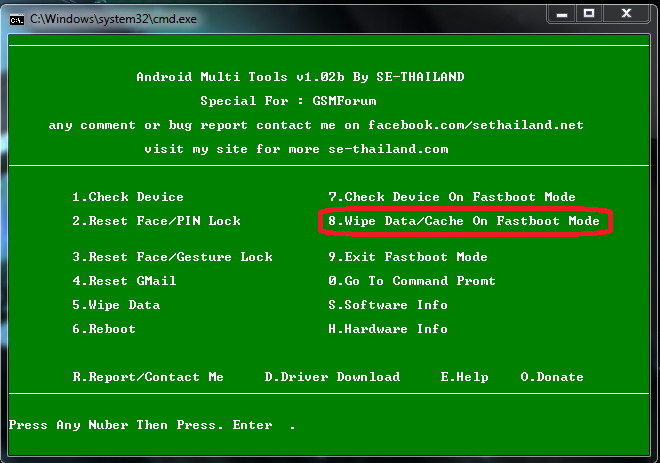Select option D.Driver Download
660x463 pixels.
(332, 377)
